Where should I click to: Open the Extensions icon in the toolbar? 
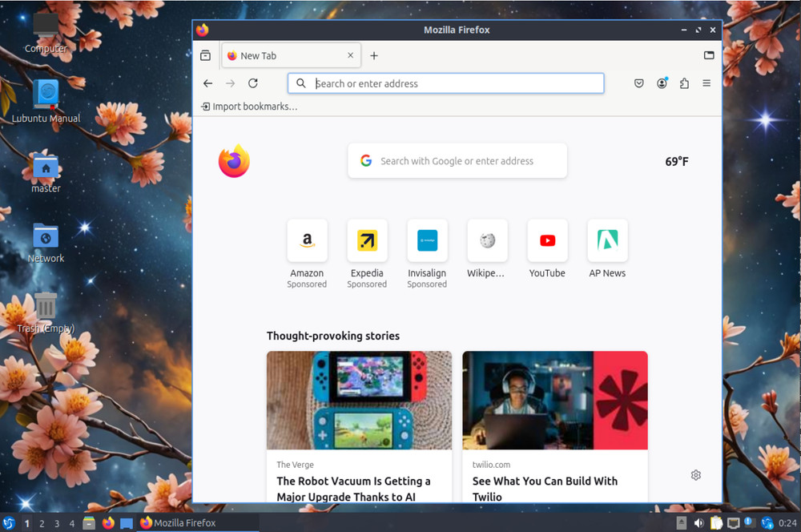[x=683, y=83]
